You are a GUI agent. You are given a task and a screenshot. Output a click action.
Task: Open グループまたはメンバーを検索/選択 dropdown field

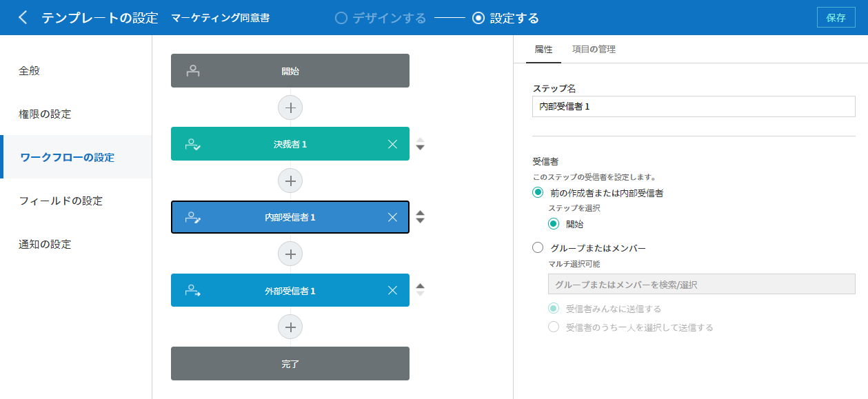pyautogui.click(x=694, y=284)
